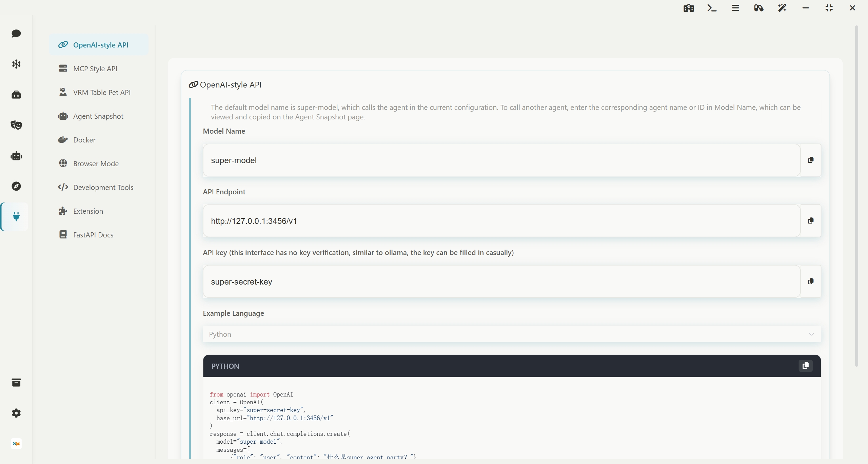Click the toolbox icon in left sidebar
The image size is (868, 464).
[x=16, y=95]
